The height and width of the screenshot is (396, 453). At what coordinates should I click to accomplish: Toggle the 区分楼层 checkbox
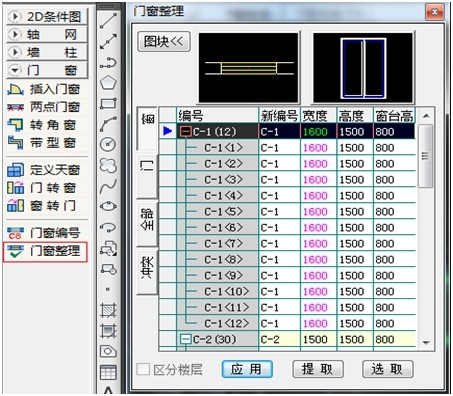click(x=143, y=369)
